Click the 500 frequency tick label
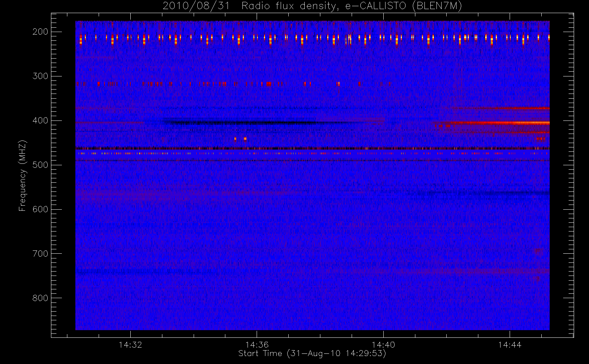Image resolution: width=589 pixels, height=364 pixels. coord(40,165)
